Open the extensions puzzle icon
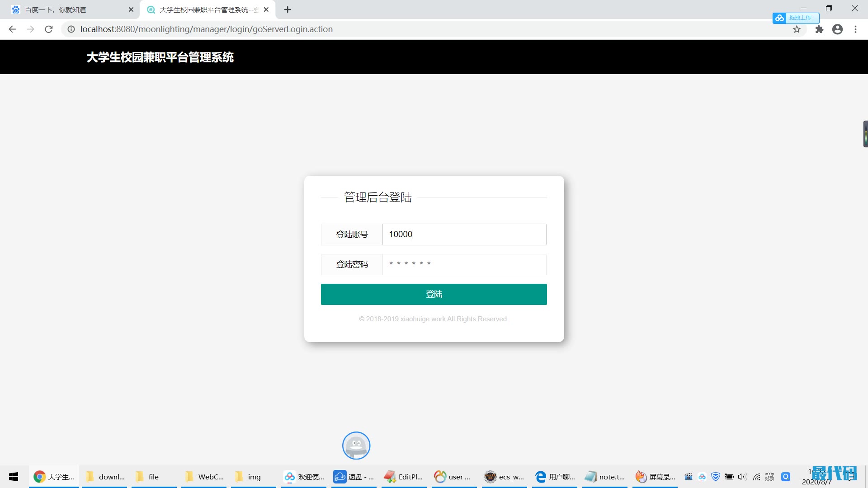 819,29
